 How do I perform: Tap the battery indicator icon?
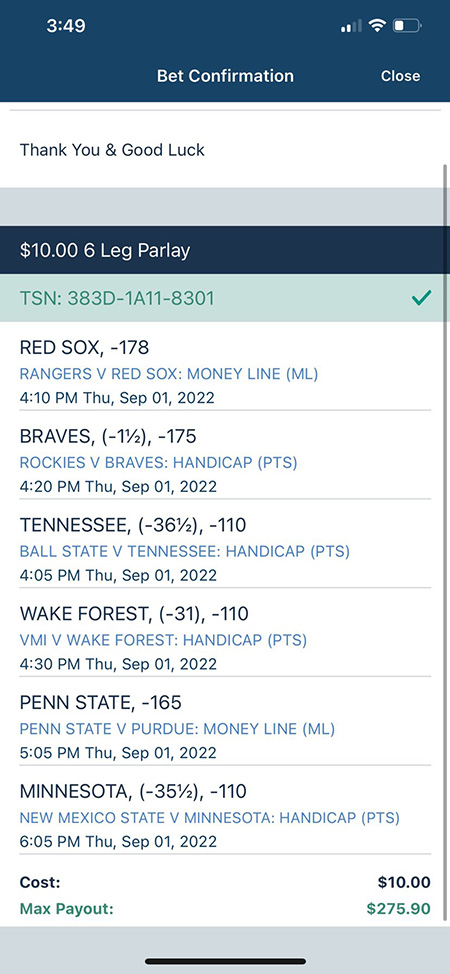pyautogui.click(x=407, y=26)
